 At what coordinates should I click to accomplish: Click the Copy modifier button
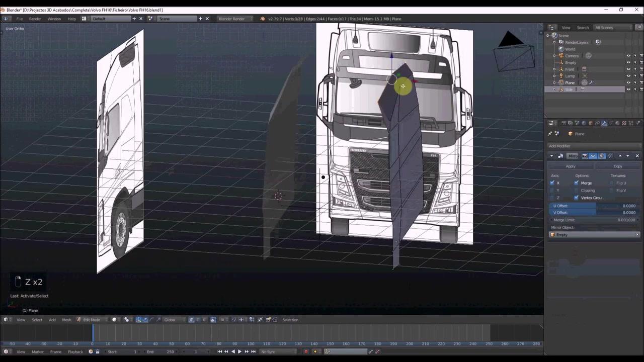point(618,166)
